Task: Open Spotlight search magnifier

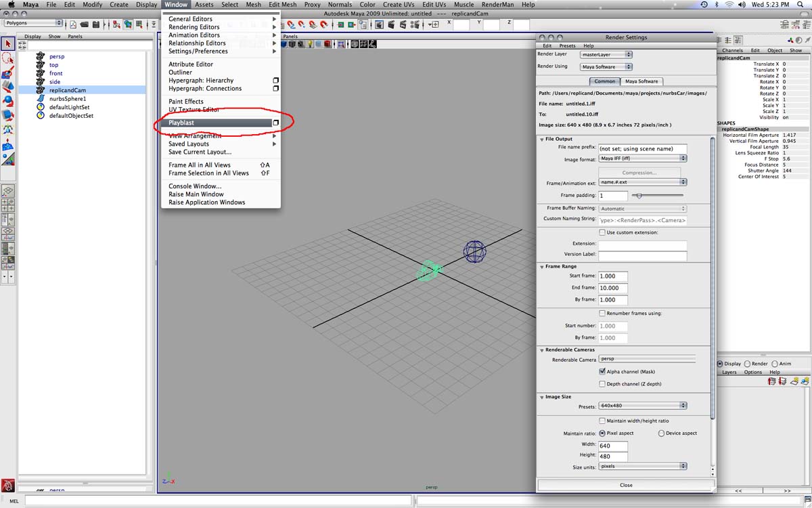Action: coord(803,5)
